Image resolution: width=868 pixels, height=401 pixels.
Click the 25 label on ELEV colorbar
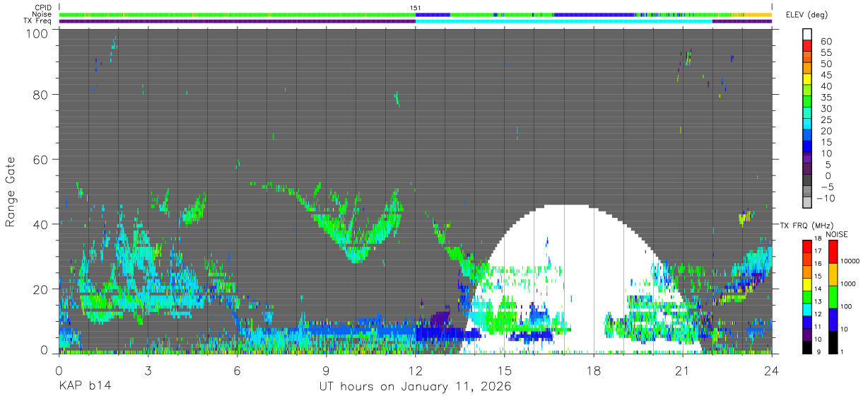(x=826, y=120)
